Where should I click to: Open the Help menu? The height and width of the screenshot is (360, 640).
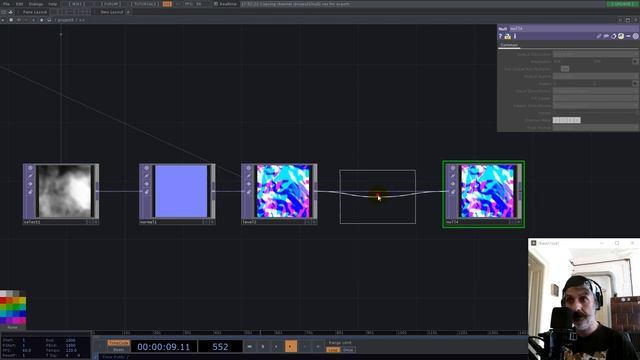[x=53, y=4]
